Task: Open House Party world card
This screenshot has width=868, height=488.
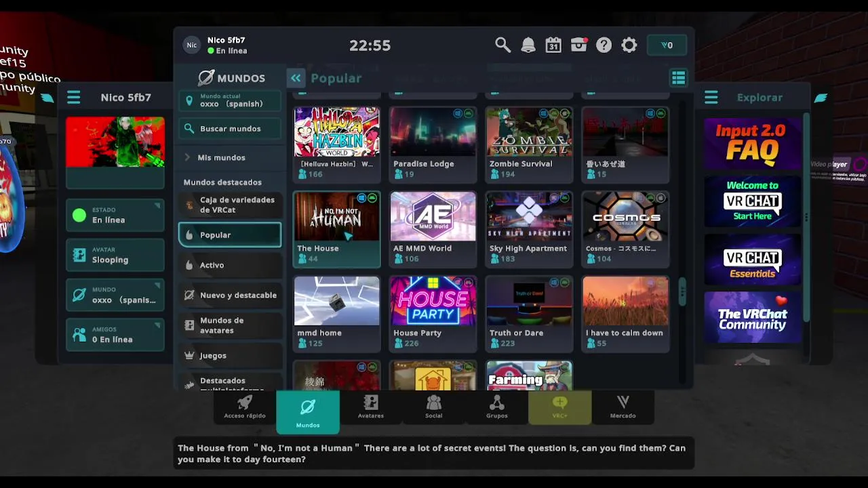Action: tap(433, 314)
